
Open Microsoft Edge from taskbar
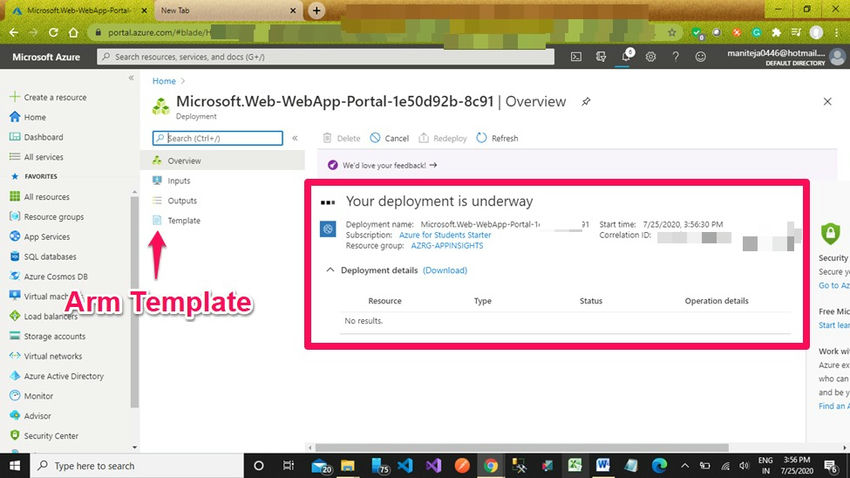pyautogui.click(x=659, y=466)
